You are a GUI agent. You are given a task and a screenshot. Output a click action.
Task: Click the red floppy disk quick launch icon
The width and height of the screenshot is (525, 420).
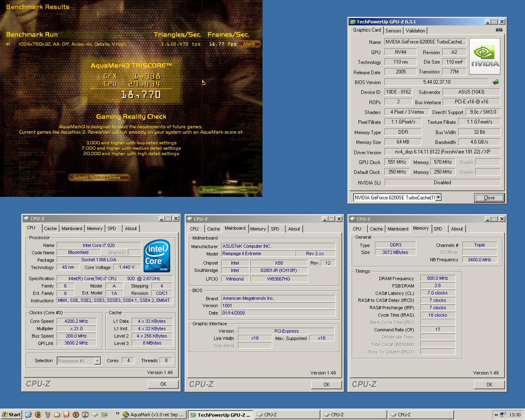pyautogui.click(x=66, y=415)
